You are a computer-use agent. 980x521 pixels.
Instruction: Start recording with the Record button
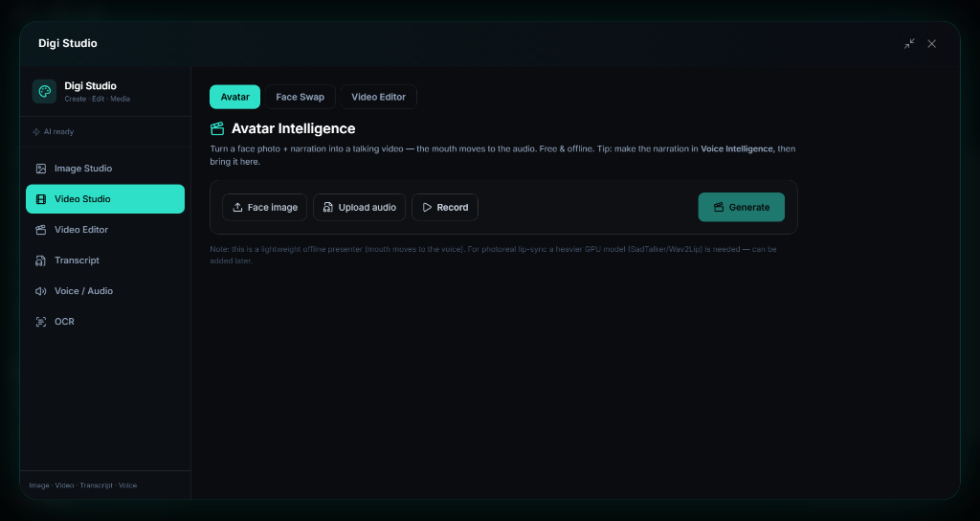pyautogui.click(x=445, y=207)
